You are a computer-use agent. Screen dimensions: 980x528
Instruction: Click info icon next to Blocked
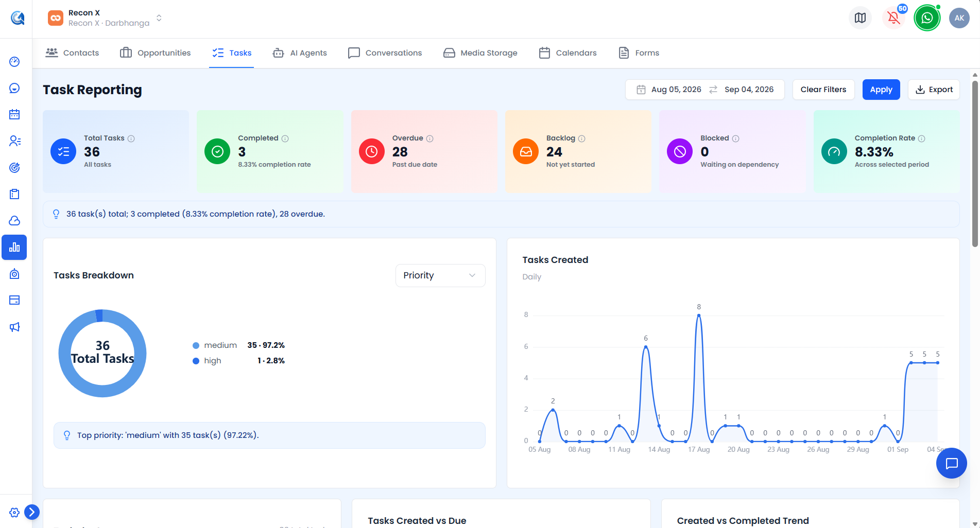click(736, 138)
